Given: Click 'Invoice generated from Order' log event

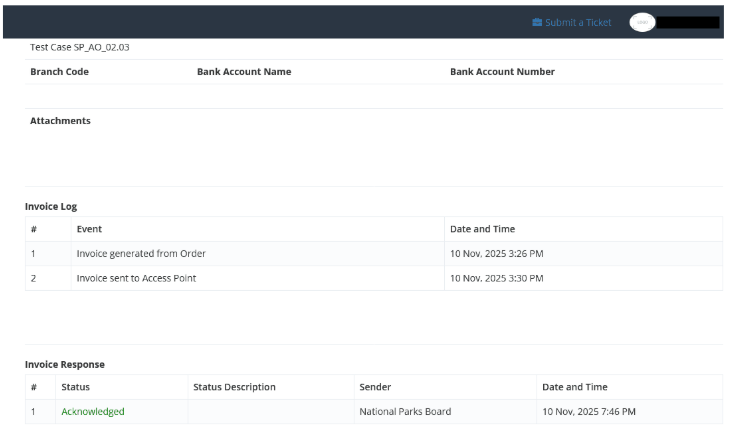Looking at the screenshot, I should click(x=141, y=254).
